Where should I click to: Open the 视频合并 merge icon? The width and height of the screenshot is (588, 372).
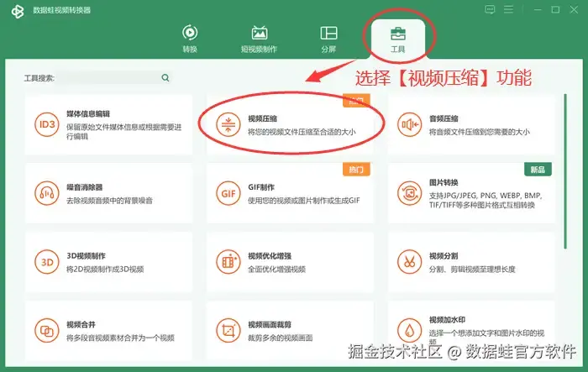47,331
